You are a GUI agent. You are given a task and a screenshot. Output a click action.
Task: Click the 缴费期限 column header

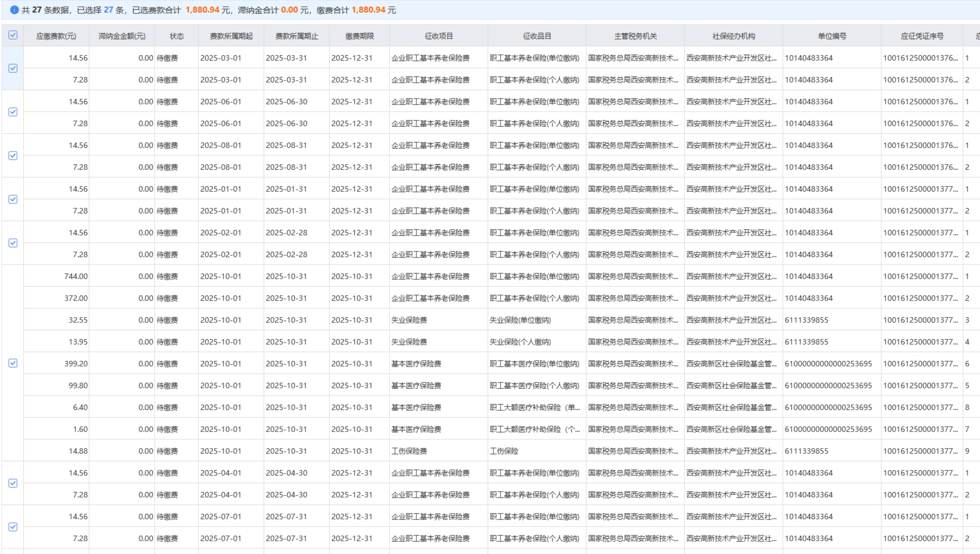click(360, 36)
